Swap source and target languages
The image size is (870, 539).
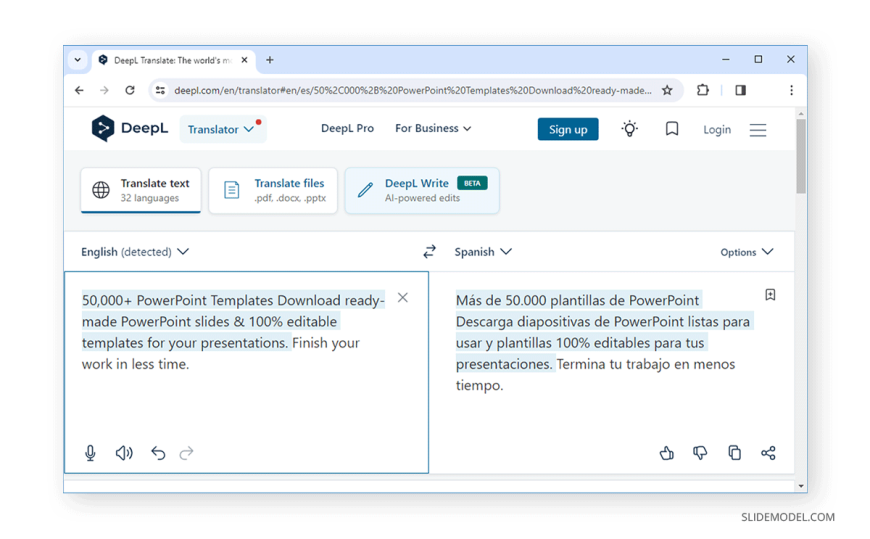[x=429, y=251]
